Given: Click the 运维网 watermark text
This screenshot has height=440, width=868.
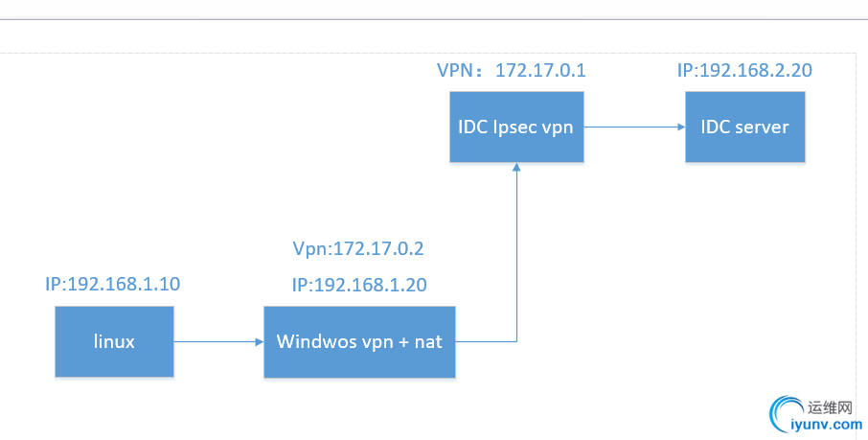Looking at the screenshot, I should pyautogui.click(x=831, y=405).
